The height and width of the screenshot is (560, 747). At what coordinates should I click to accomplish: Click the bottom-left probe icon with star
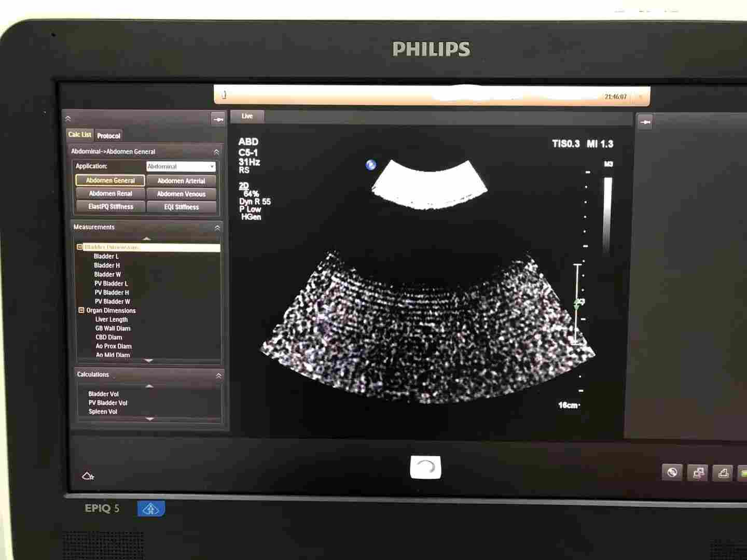[88, 476]
